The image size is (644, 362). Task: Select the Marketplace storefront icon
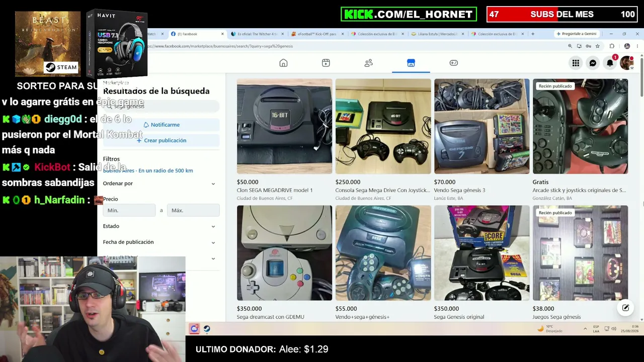pyautogui.click(x=411, y=63)
